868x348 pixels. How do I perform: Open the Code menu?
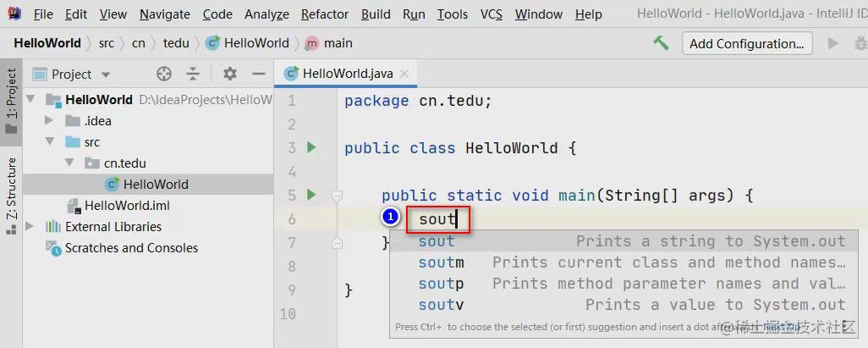pos(217,14)
